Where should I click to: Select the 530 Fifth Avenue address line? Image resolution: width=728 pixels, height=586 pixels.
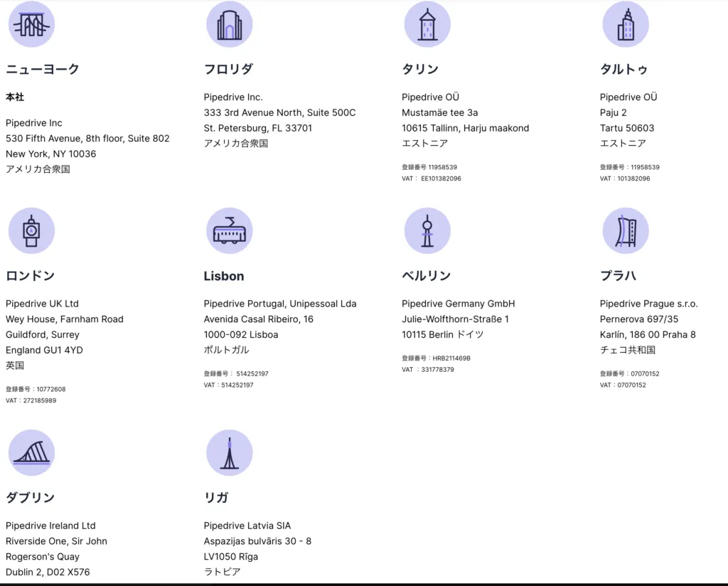87,139
